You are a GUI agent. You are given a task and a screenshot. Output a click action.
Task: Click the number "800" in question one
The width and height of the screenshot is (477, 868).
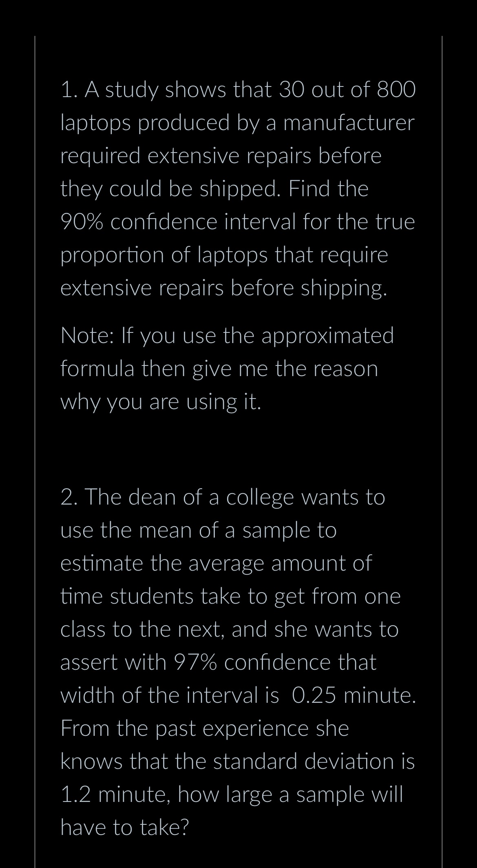point(396,90)
